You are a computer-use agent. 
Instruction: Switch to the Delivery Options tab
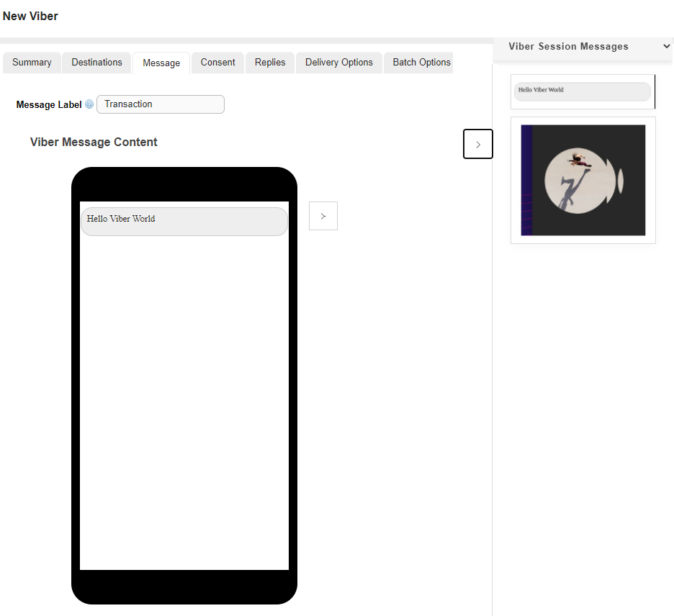click(339, 63)
